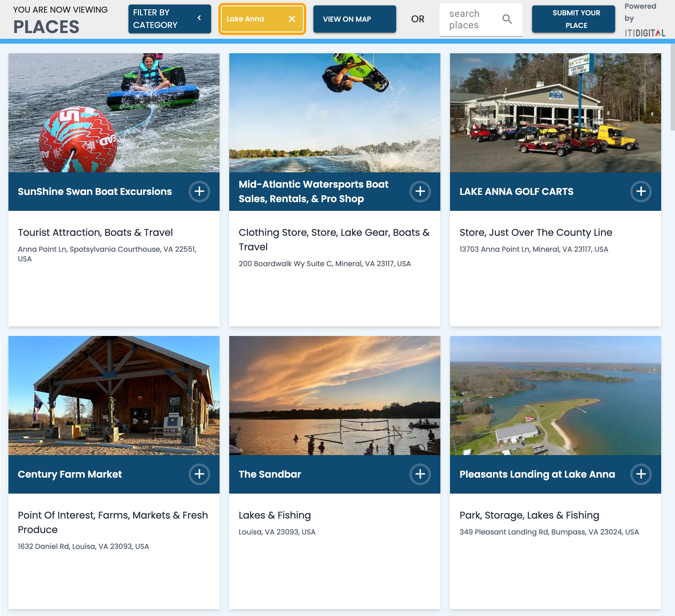This screenshot has width=675, height=616.
Task: Click Mid-Atlantic Watersports Boat Sales title
Action: pos(313,192)
